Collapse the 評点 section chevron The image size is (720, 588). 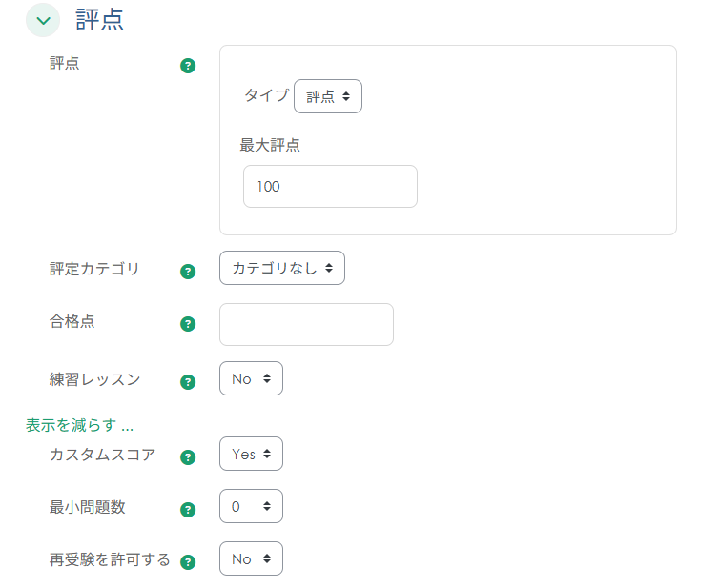click(x=43, y=20)
